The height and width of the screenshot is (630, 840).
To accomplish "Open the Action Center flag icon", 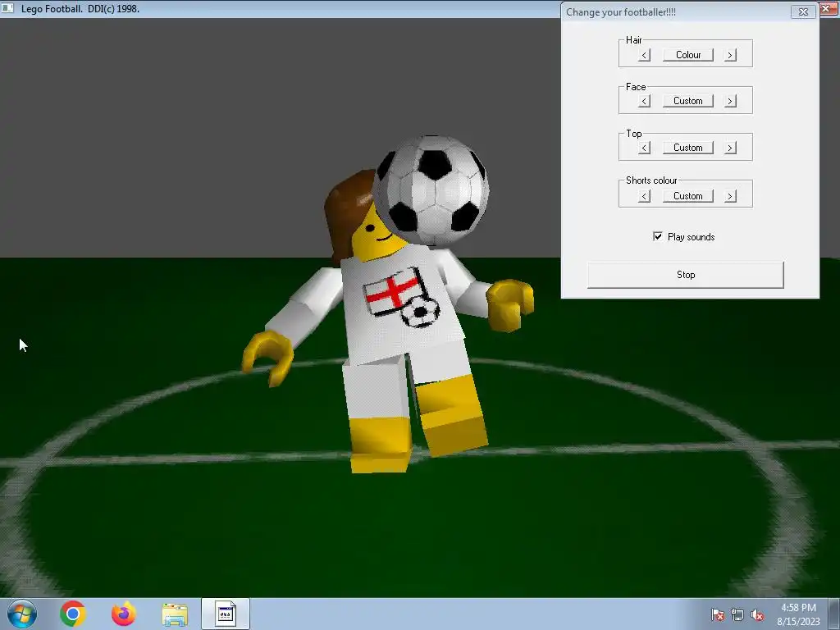I will [x=718, y=614].
